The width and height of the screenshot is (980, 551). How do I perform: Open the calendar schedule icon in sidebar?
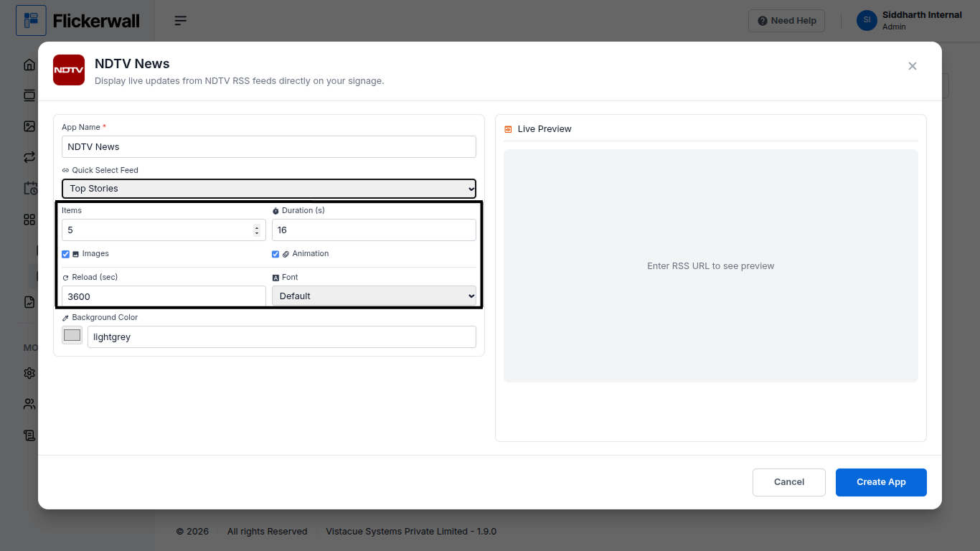30,188
